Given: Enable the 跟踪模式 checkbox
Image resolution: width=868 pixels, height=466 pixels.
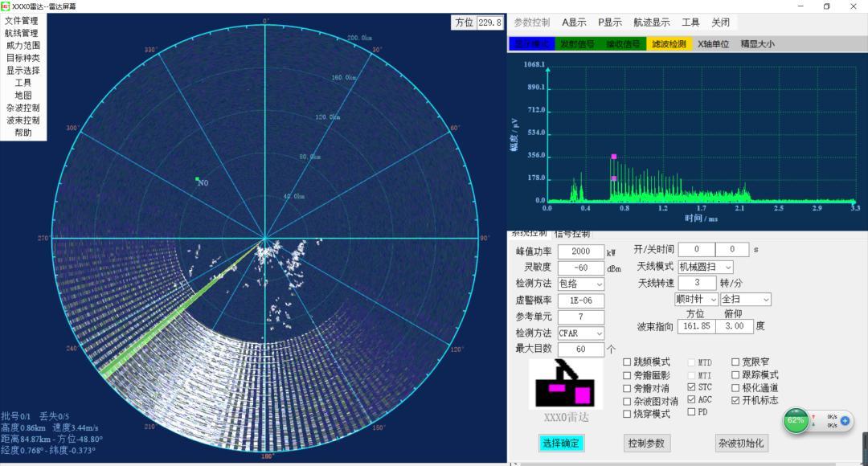Looking at the screenshot, I should (735, 375).
